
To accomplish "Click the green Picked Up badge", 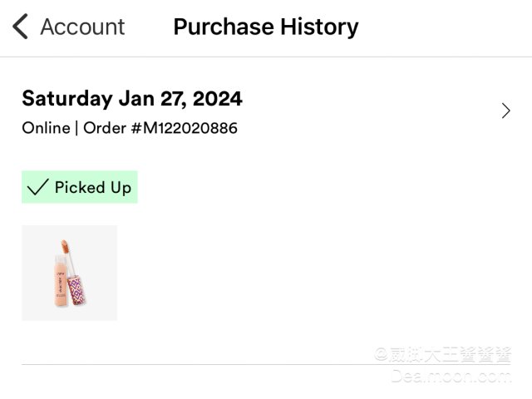I will click(x=79, y=187).
